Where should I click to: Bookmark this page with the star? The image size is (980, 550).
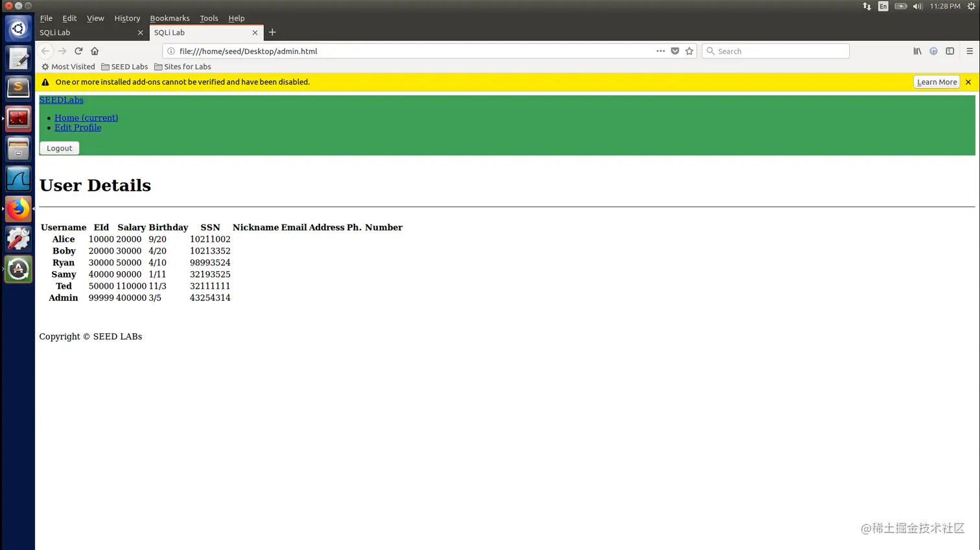pyautogui.click(x=689, y=51)
